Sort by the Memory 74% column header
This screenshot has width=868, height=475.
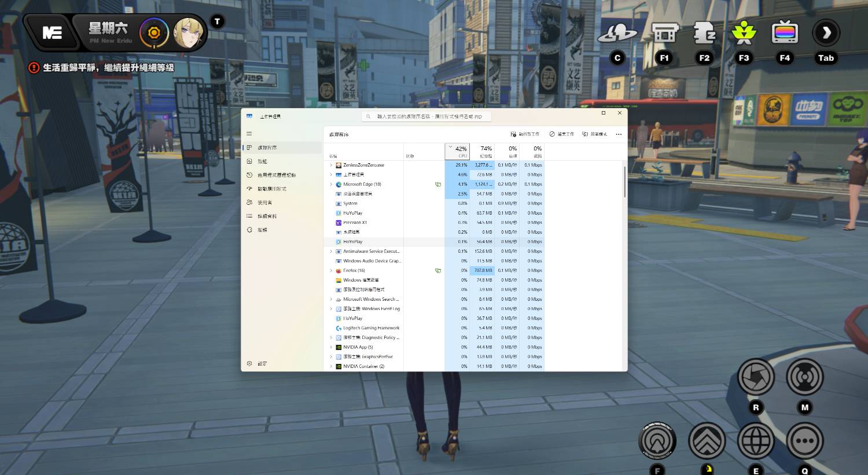[x=482, y=152]
